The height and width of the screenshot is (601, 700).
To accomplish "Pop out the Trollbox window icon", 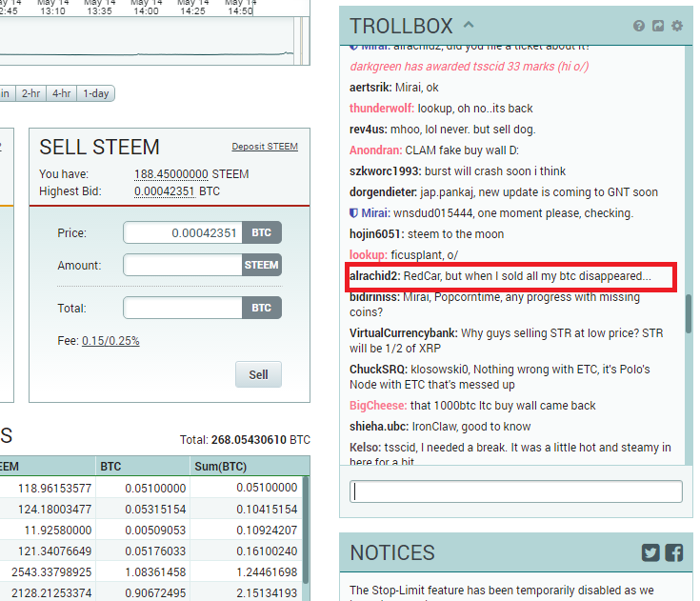I will point(658,26).
